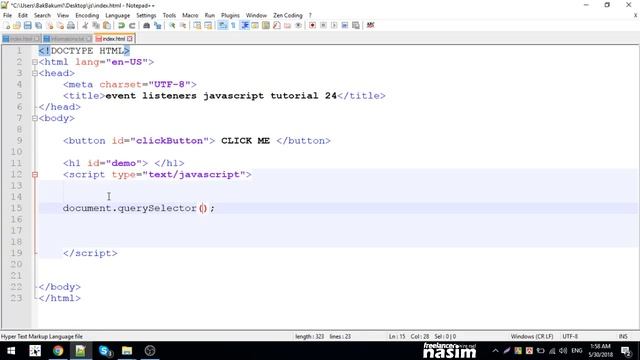Save the current file using Save icon
Screen dimensions: 640x360
[x=28, y=25]
